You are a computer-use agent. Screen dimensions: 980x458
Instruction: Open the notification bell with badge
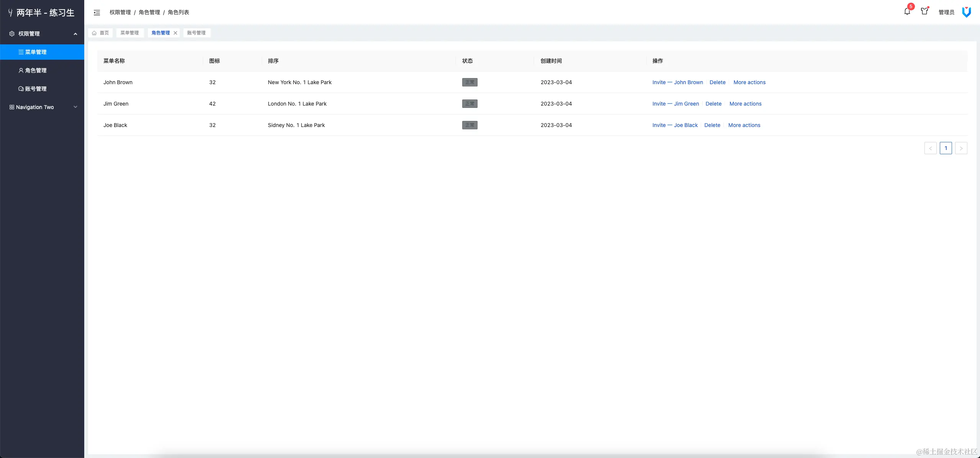907,11
